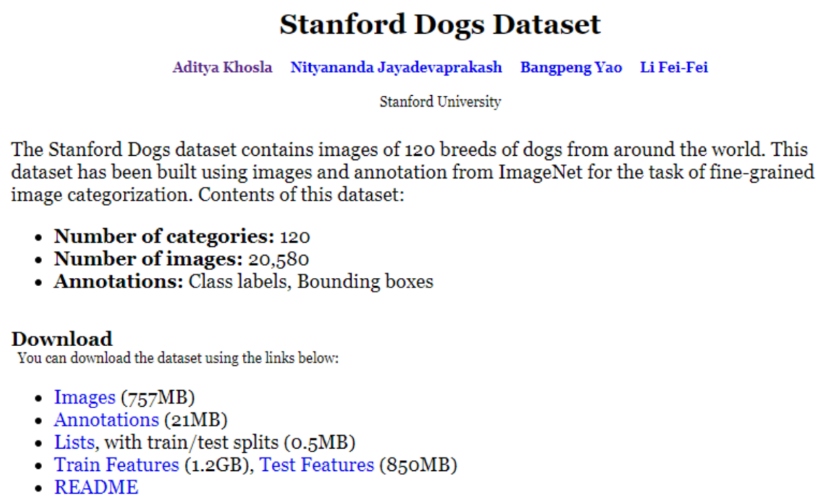
Task: Download the Test Features file
Action: click(x=317, y=465)
